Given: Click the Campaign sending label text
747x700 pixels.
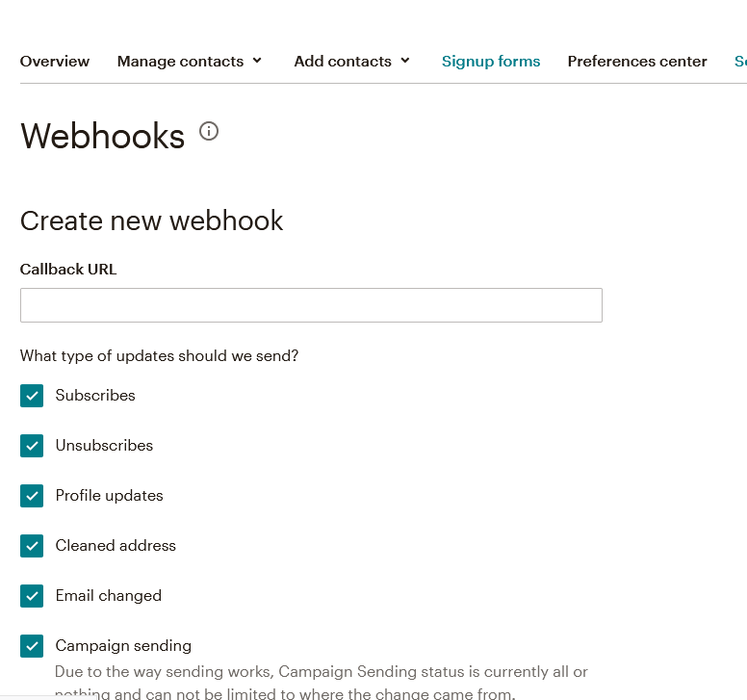Looking at the screenshot, I should tap(123, 646).
